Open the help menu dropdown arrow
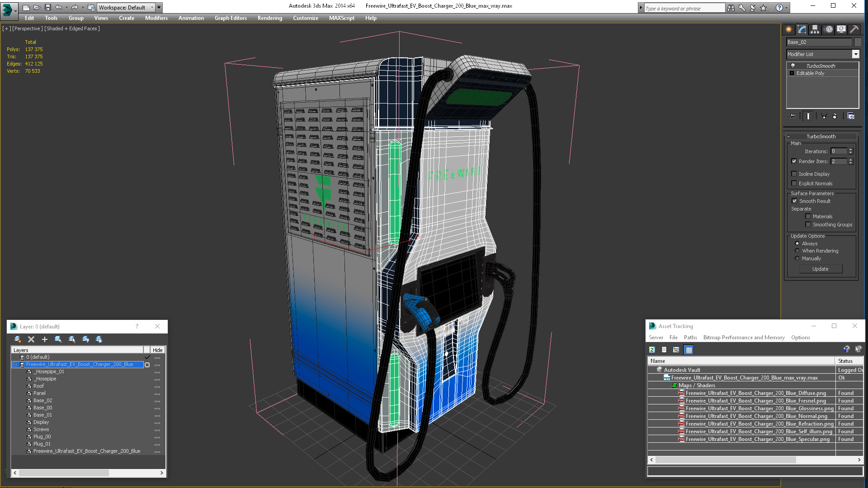The height and width of the screenshot is (488, 868). 786,8
